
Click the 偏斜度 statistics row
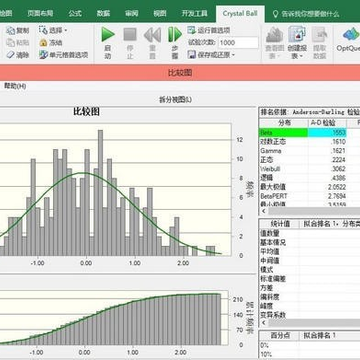click(309, 296)
